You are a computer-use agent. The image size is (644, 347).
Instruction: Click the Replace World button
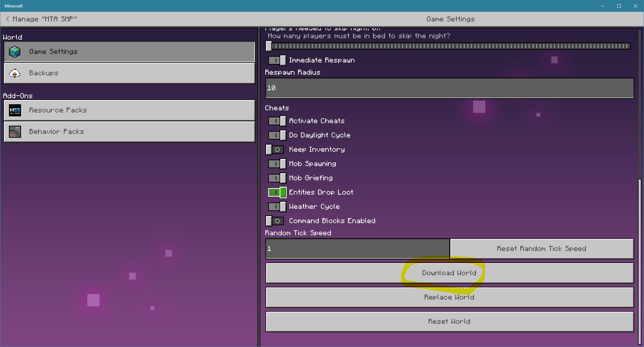tap(449, 297)
